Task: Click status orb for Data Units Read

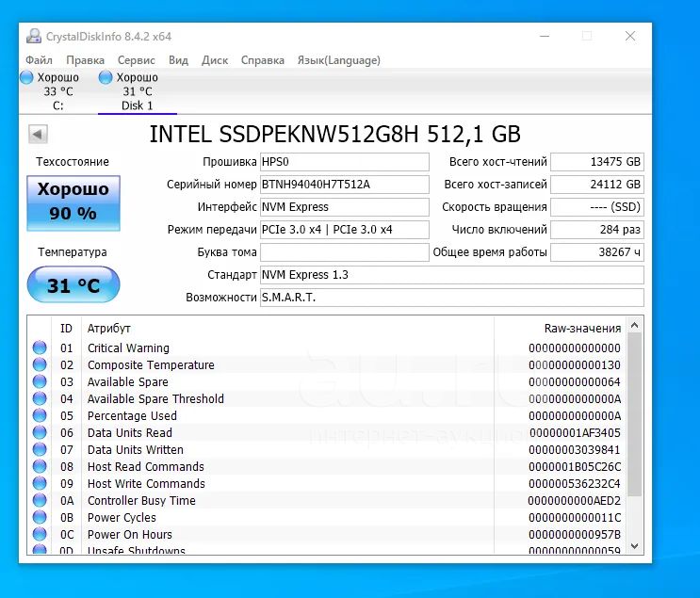Action: click(40, 432)
